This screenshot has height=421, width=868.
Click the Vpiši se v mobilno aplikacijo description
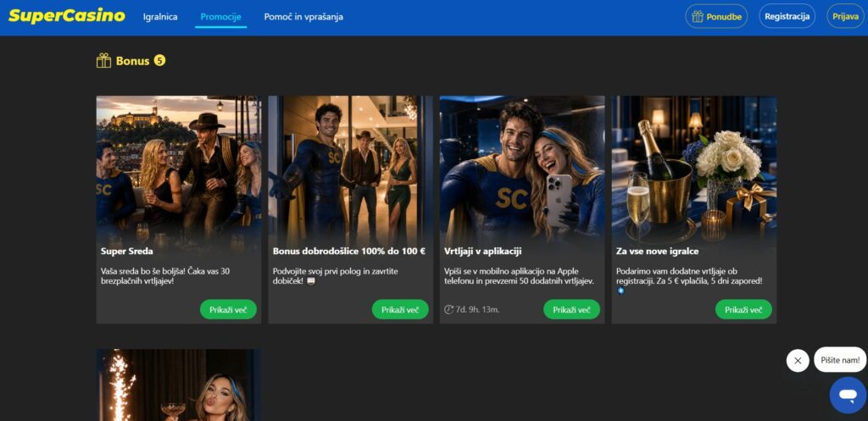tap(519, 276)
